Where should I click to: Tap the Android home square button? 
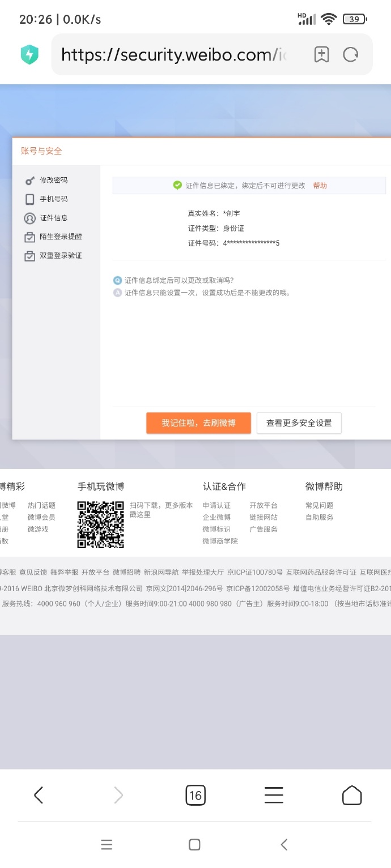pyautogui.click(x=194, y=845)
